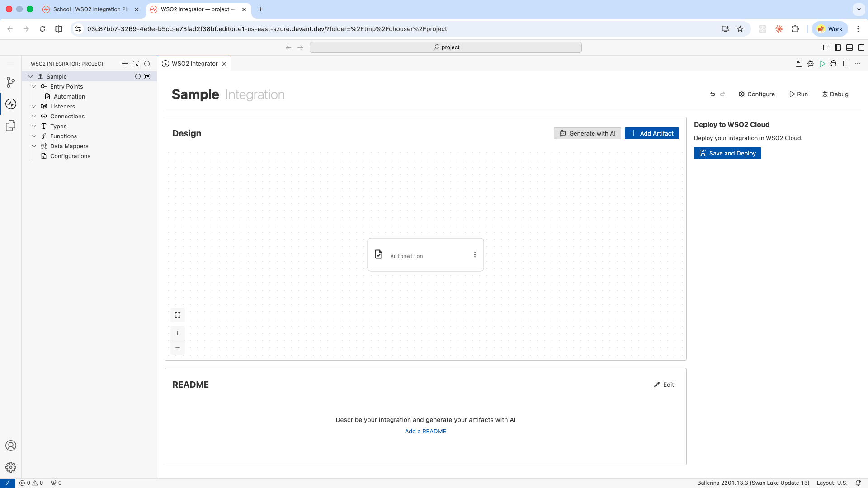This screenshot has height=488, width=868.
Task: Click the refresh icon on the Sample row
Action: tap(138, 76)
